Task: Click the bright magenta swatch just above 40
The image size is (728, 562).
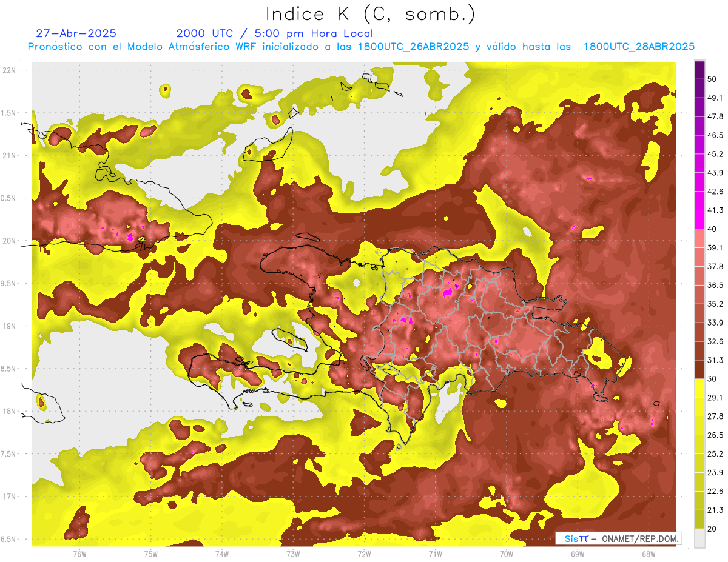Action: click(699, 219)
